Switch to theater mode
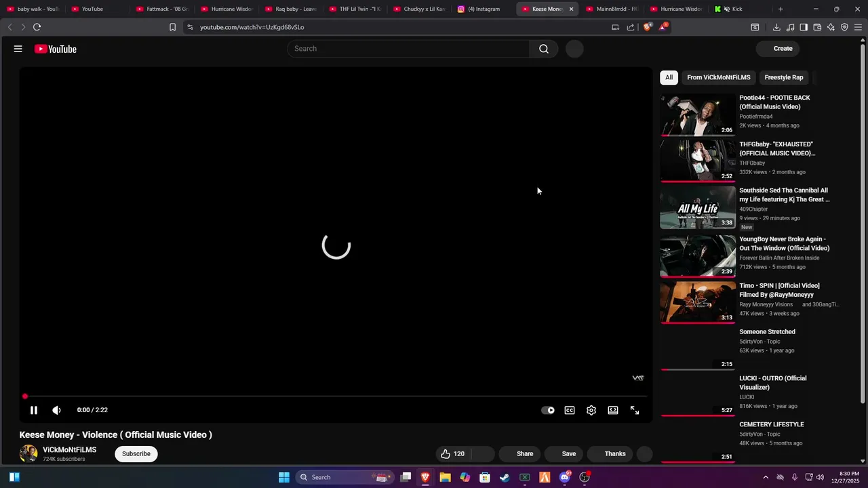Image resolution: width=868 pixels, height=488 pixels. [613, 410]
